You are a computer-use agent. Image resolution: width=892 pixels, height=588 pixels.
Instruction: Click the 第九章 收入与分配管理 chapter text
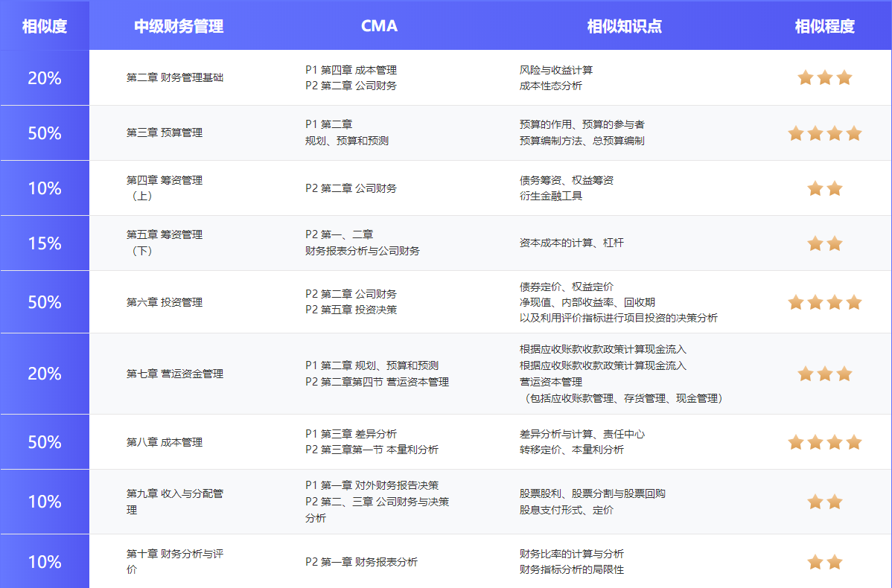174,502
